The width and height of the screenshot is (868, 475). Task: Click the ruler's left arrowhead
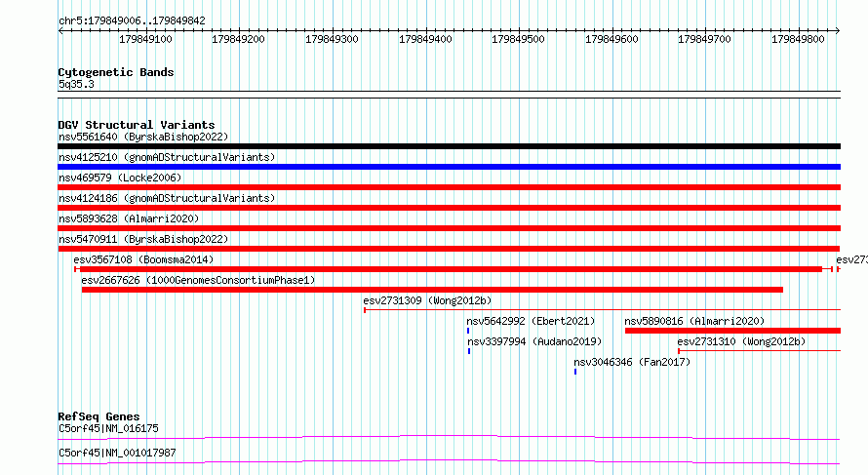[60, 31]
